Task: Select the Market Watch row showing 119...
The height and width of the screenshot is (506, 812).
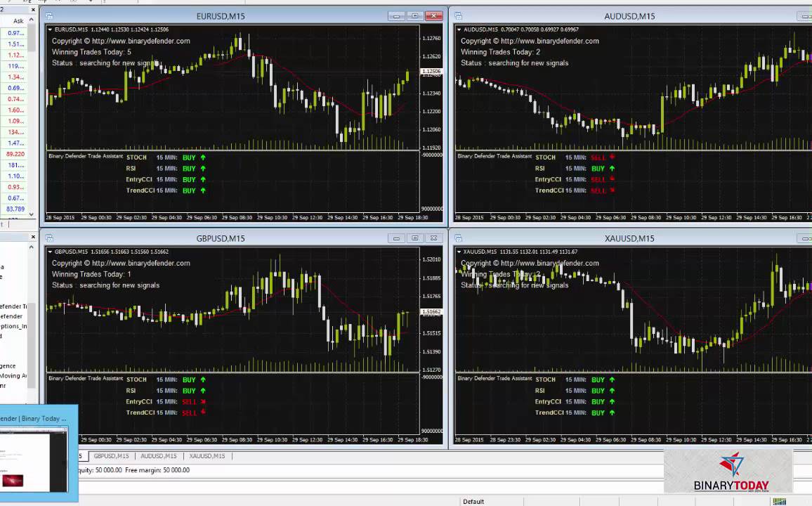Action: pyautogui.click(x=14, y=66)
